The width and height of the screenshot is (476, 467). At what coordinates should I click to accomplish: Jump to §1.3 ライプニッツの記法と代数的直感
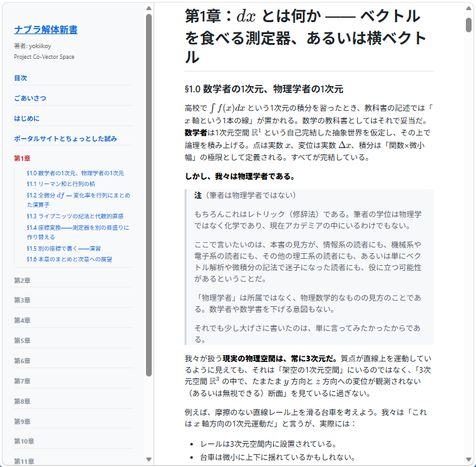click(75, 216)
